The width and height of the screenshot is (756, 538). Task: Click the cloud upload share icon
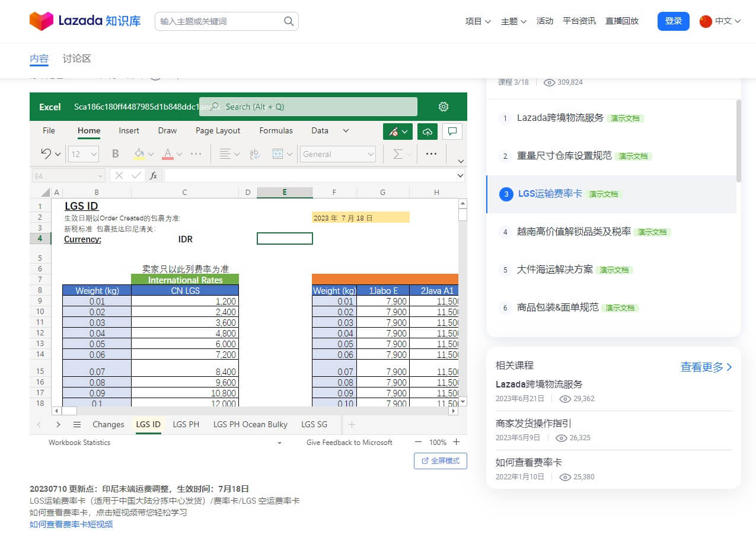tap(428, 132)
